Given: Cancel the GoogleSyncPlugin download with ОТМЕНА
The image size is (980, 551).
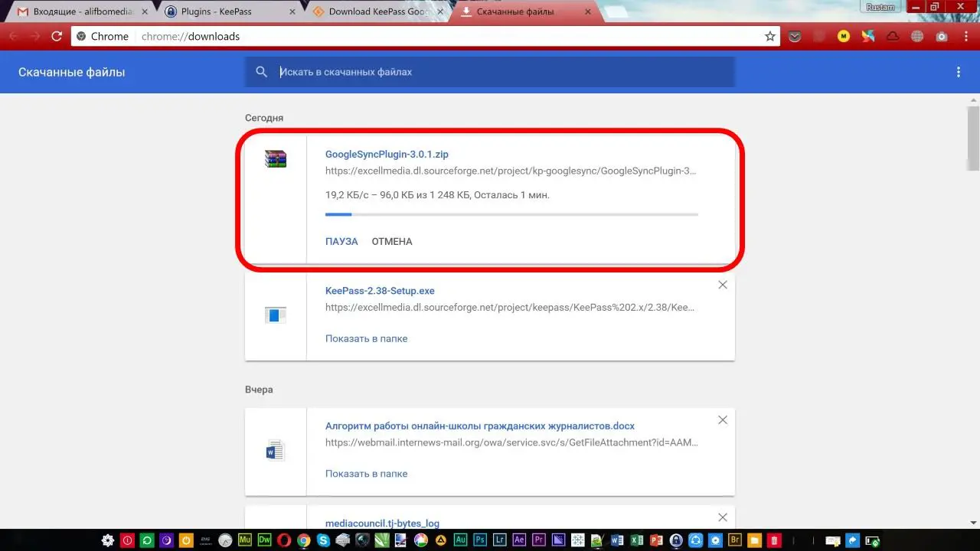Looking at the screenshot, I should point(392,241).
